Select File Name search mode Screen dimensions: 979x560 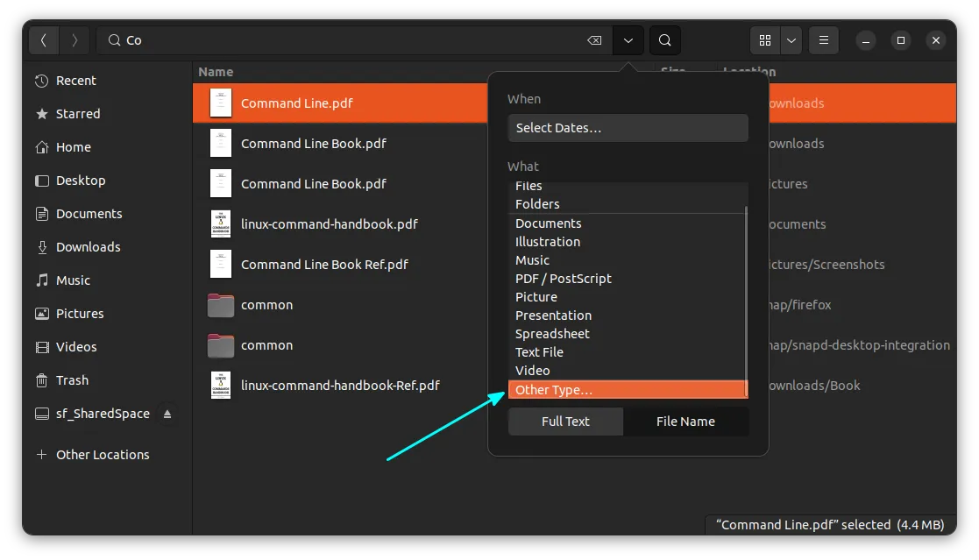click(x=685, y=422)
